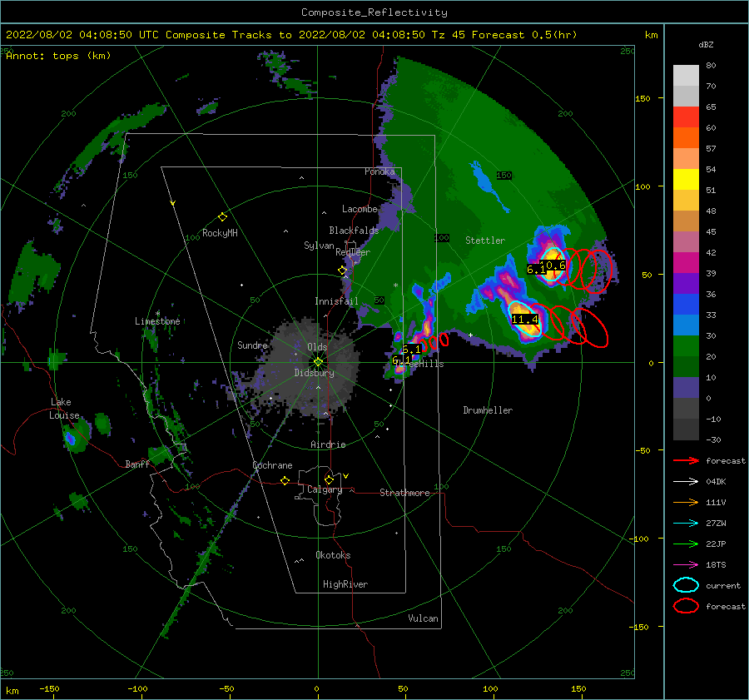Click the yellow diamond marker below RedDeer
Image resolution: width=749 pixels, height=700 pixels.
click(x=342, y=271)
